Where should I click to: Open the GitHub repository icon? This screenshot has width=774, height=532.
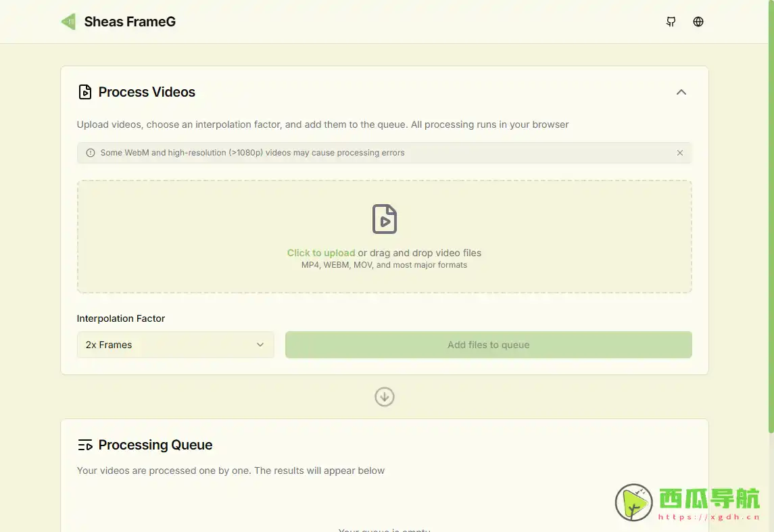click(x=671, y=22)
